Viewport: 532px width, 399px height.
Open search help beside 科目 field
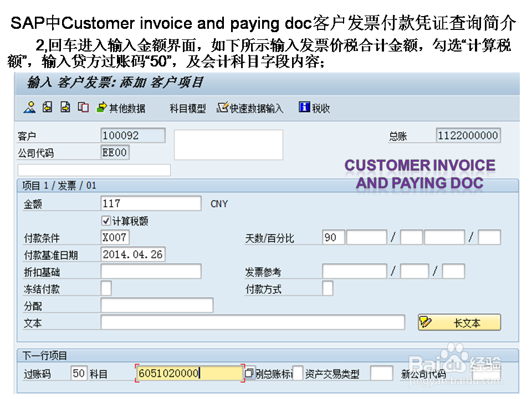(x=249, y=373)
